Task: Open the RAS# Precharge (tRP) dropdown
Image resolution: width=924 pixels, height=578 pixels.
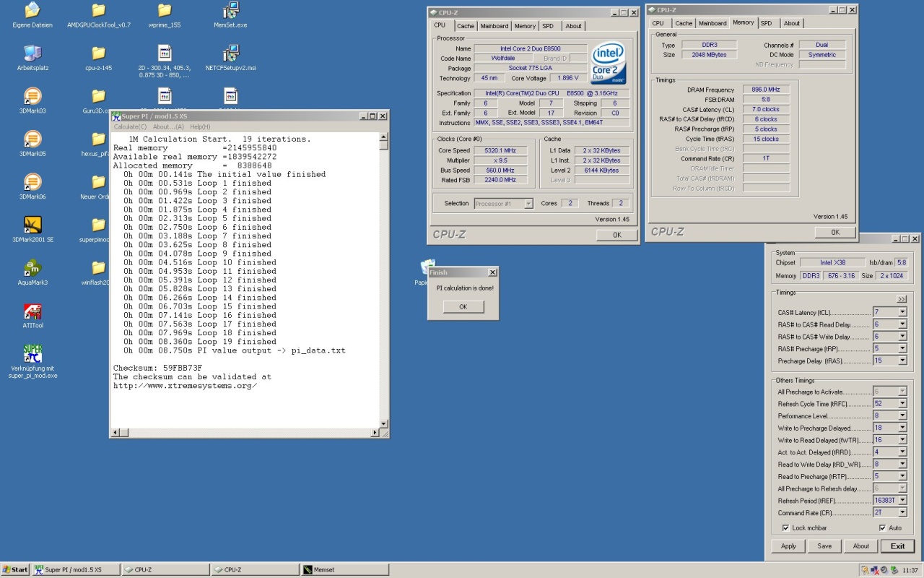Action: pos(902,348)
